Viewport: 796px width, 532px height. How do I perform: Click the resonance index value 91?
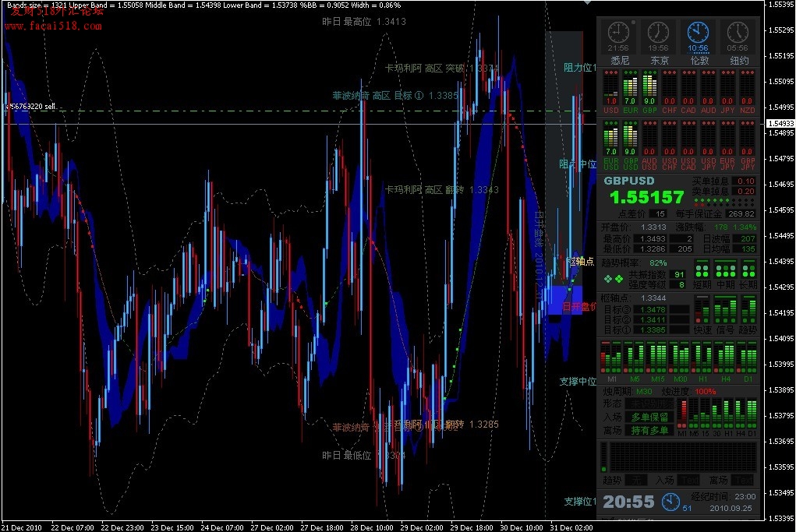click(x=679, y=274)
